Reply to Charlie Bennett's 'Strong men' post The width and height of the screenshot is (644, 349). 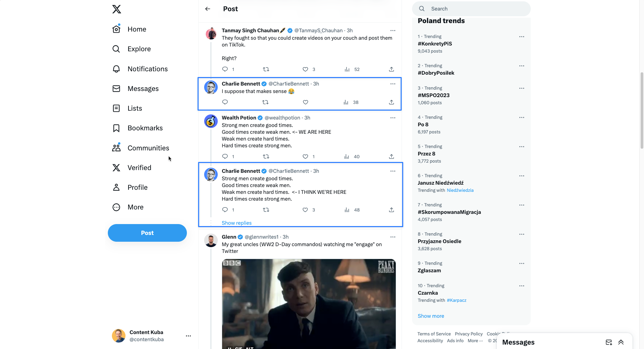tap(225, 210)
